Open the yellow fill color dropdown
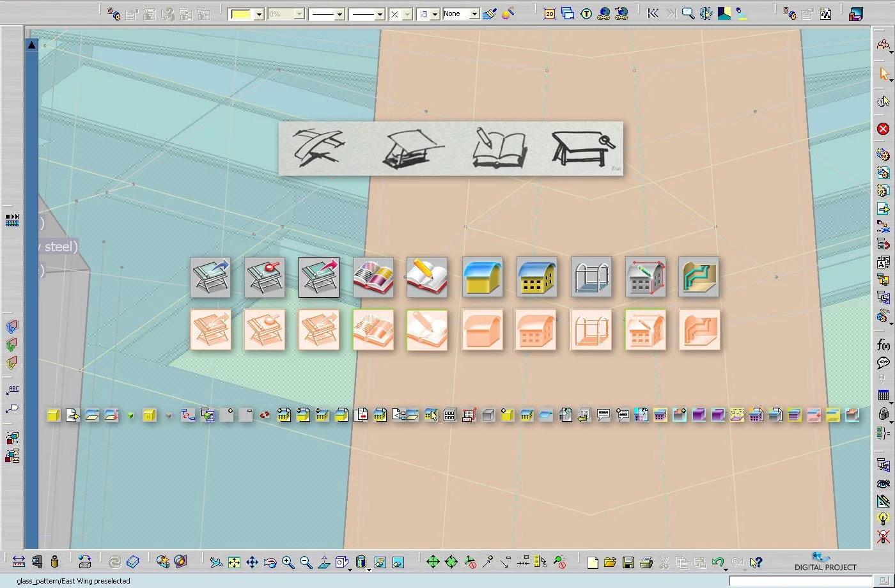The width and height of the screenshot is (895, 588). 259,14
